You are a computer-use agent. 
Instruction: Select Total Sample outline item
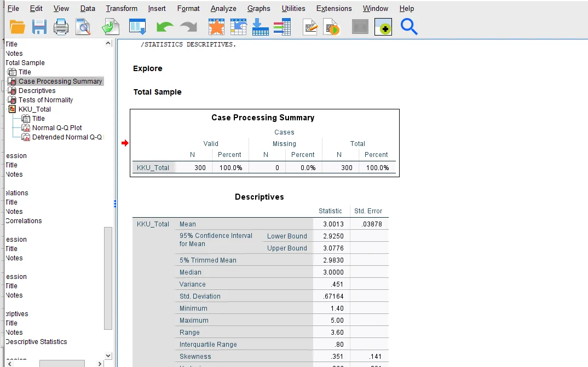[x=25, y=62]
